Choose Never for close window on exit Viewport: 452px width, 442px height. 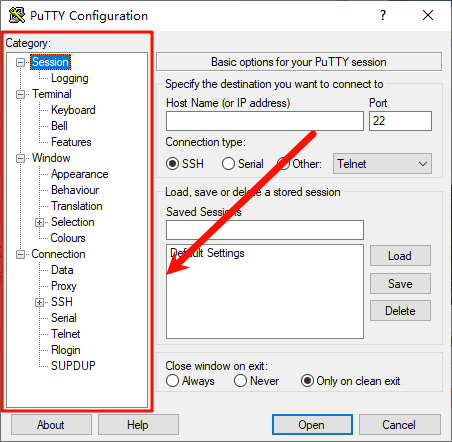tap(240, 381)
